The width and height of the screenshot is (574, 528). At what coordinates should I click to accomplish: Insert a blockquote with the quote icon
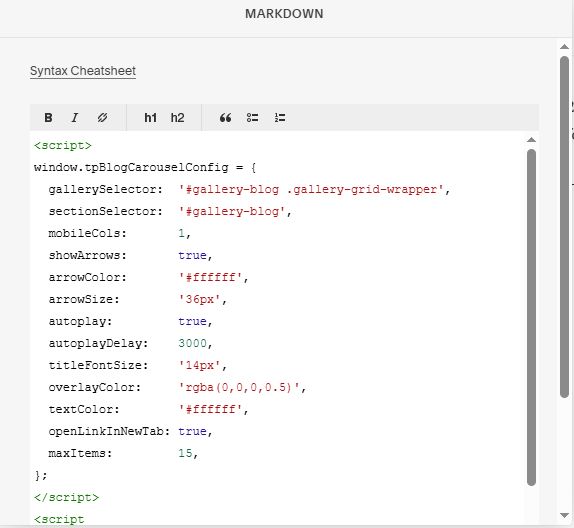[225, 118]
